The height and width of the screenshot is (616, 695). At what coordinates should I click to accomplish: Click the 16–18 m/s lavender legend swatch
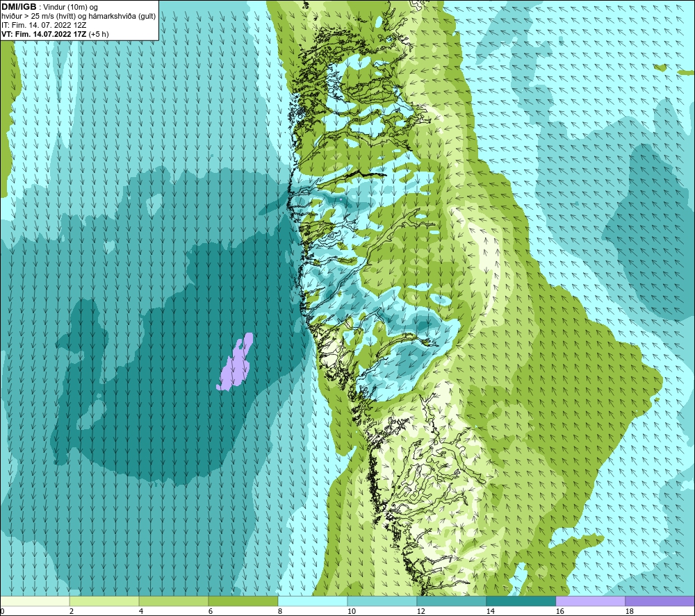tap(590, 601)
